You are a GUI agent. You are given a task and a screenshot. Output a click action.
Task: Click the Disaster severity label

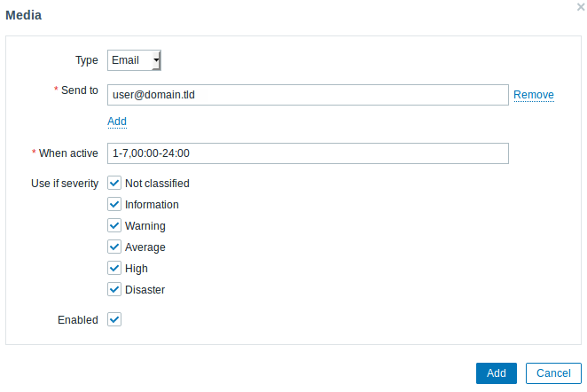pos(145,290)
